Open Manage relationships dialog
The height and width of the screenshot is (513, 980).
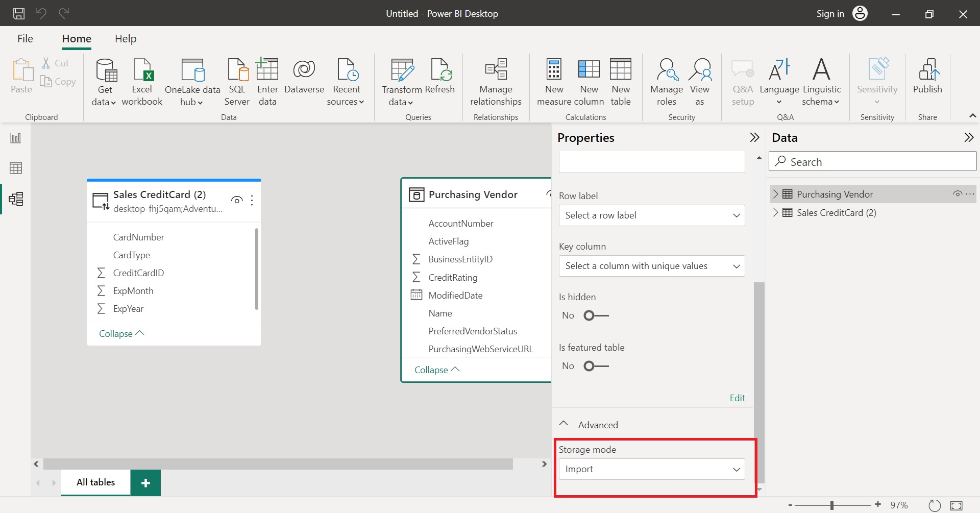[x=496, y=82]
